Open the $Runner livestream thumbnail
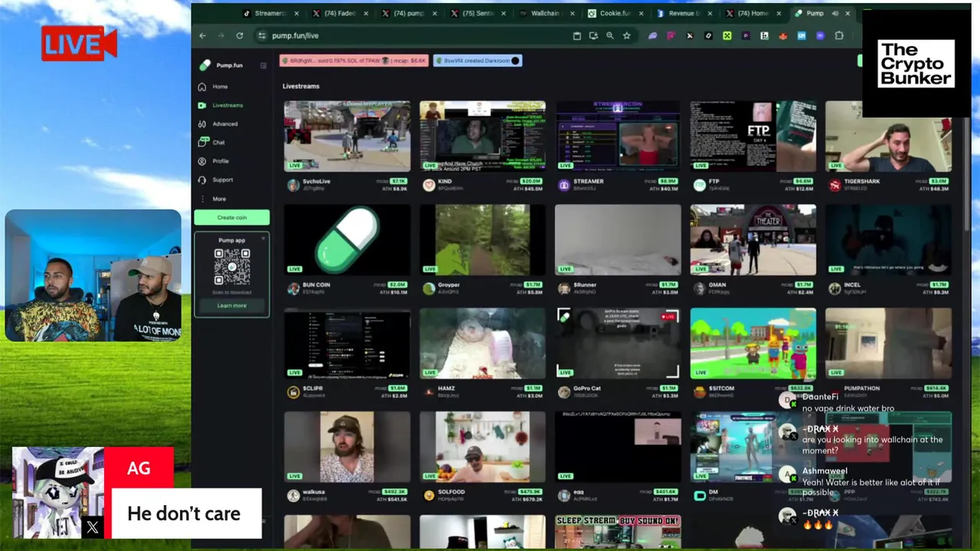980x551 pixels. coord(617,240)
